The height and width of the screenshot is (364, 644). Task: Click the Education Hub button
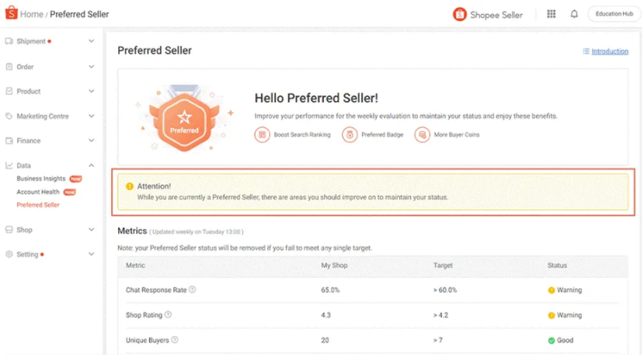pos(614,14)
